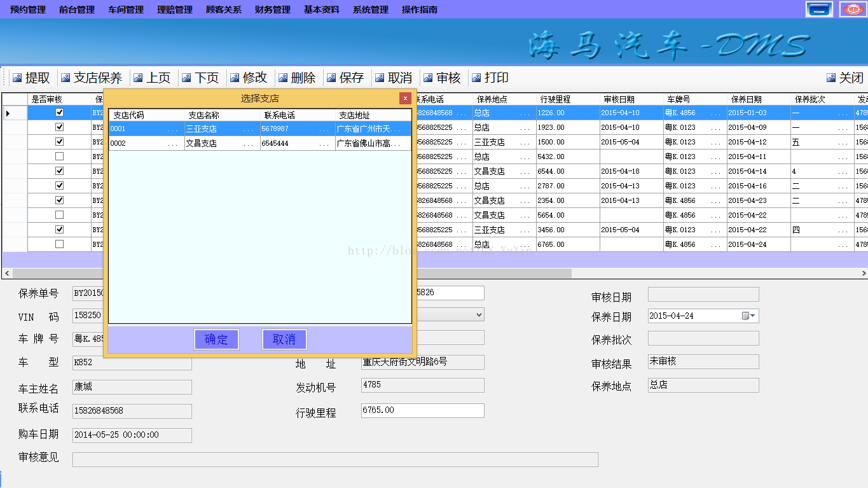
Task: Click 保养日期 cell 2015-04-24 in grid
Action: coord(759,244)
